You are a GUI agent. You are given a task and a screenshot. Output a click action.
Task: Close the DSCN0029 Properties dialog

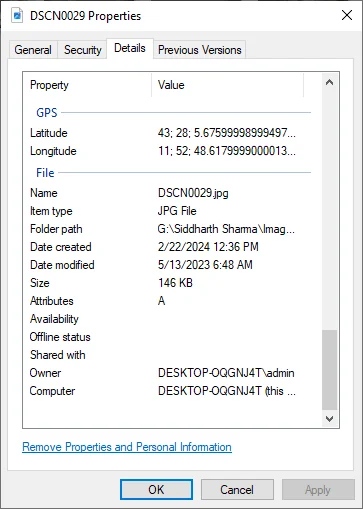(x=347, y=15)
